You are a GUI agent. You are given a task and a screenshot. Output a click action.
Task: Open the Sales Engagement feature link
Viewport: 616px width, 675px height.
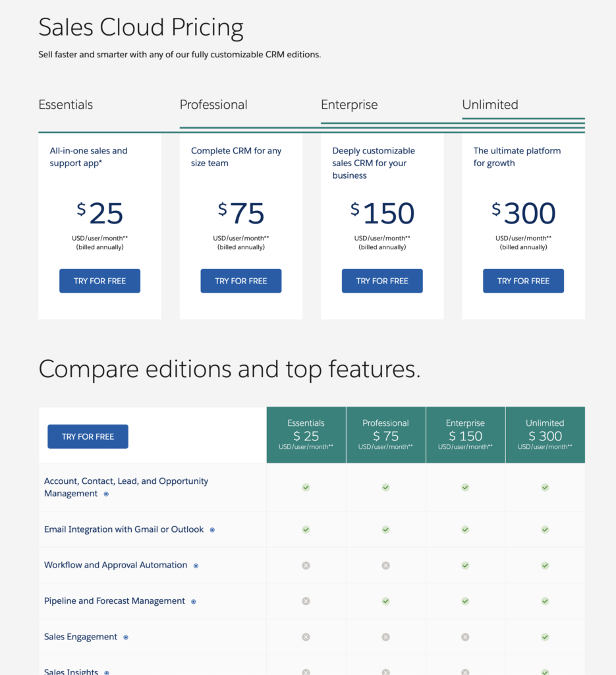pos(80,637)
